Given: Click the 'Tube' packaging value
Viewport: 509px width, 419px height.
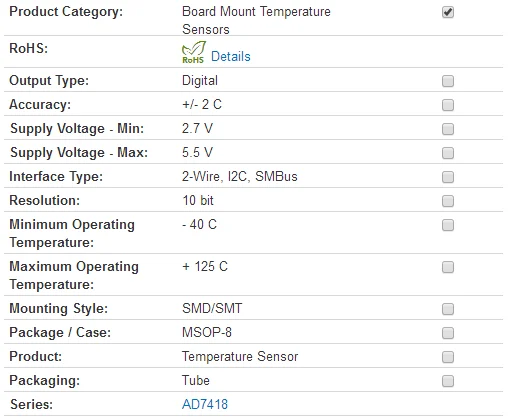Looking at the screenshot, I should tap(196, 381).
